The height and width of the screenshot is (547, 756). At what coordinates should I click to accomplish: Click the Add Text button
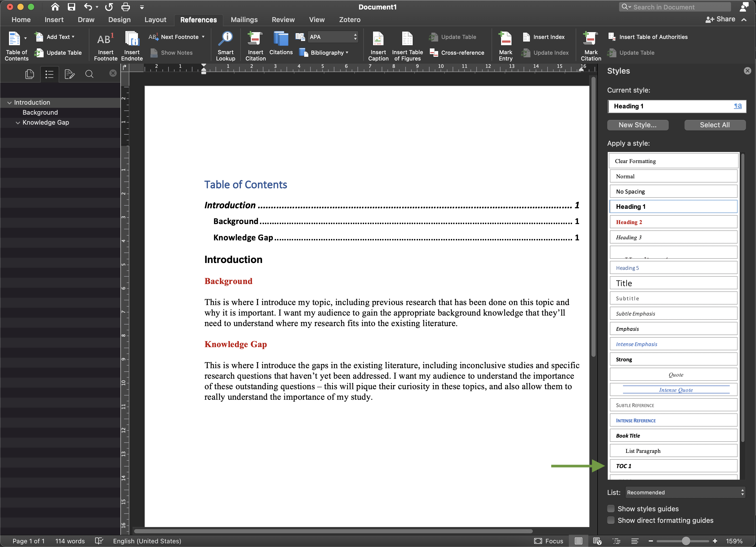point(55,37)
